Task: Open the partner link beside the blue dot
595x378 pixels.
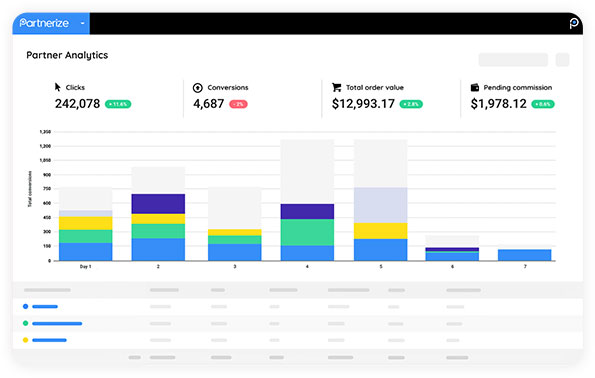Action: (x=45, y=306)
